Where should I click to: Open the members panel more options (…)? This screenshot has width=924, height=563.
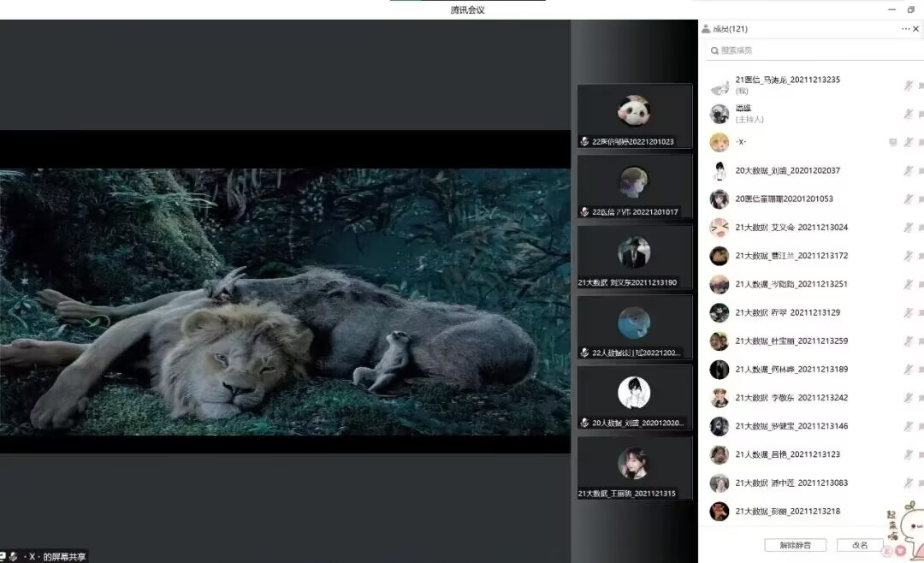pyautogui.click(x=904, y=29)
